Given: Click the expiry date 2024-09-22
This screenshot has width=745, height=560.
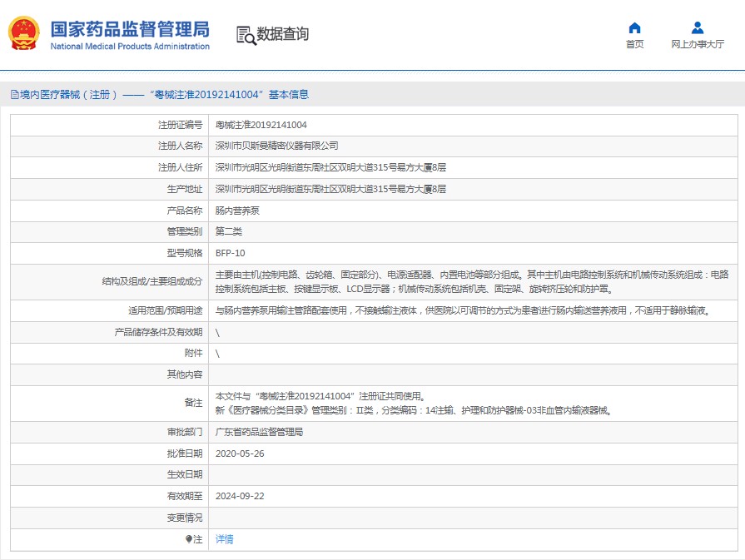Looking at the screenshot, I should point(239,496).
